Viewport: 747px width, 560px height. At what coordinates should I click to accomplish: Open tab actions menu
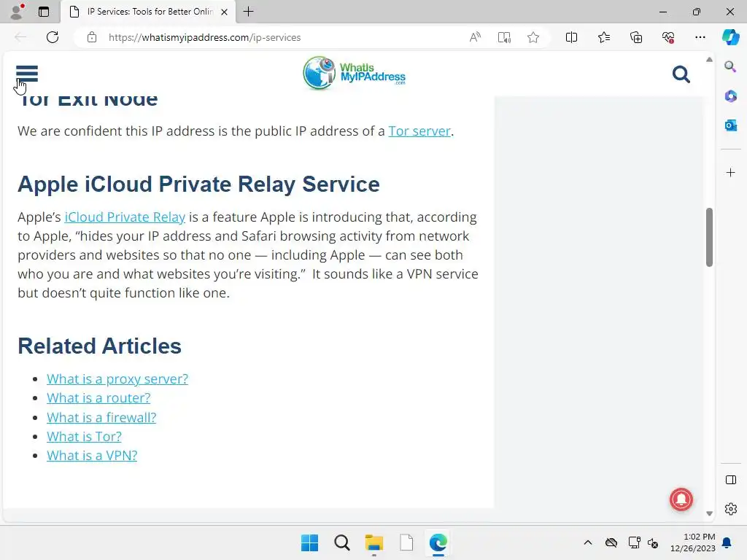tap(44, 12)
